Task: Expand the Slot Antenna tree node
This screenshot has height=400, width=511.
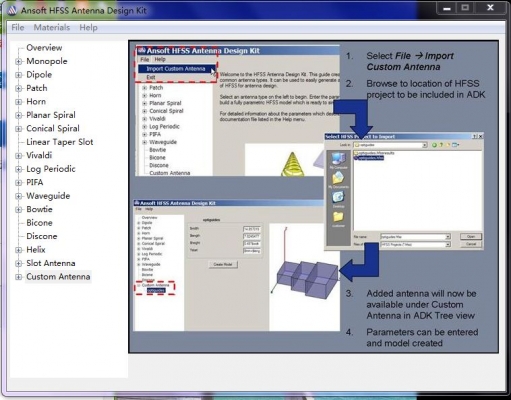Action: coord(19,263)
